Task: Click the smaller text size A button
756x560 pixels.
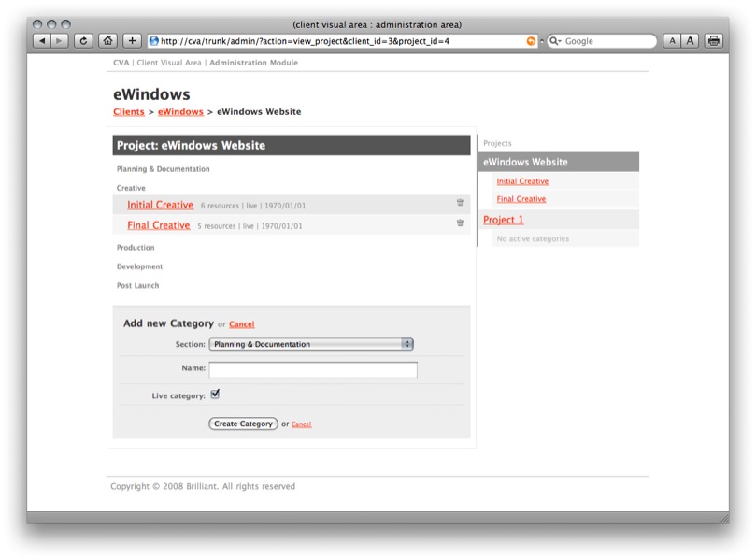Action: coord(672,41)
